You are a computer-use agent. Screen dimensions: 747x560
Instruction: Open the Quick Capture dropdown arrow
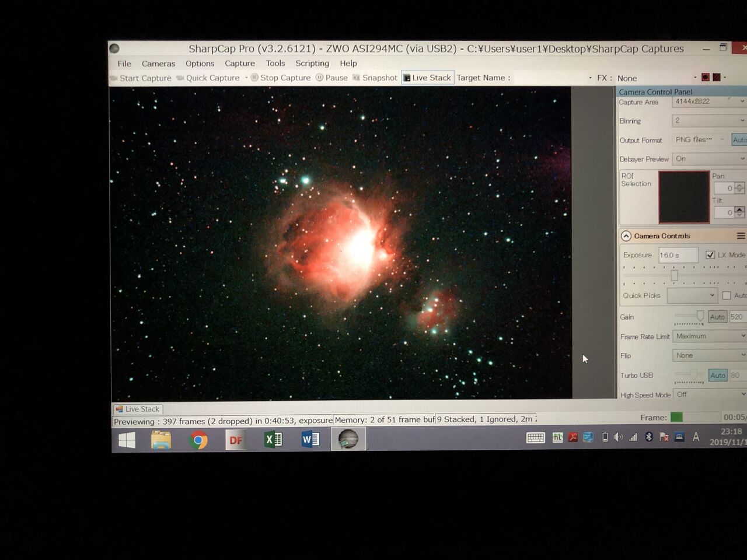tap(246, 78)
